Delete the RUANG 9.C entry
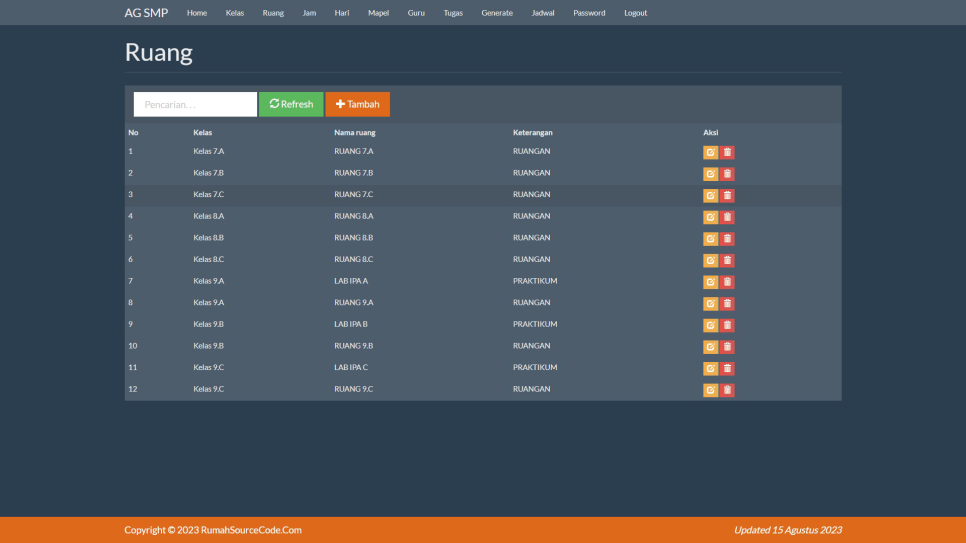Viewport: 966px width, 543px height. (x=727, y=390)
